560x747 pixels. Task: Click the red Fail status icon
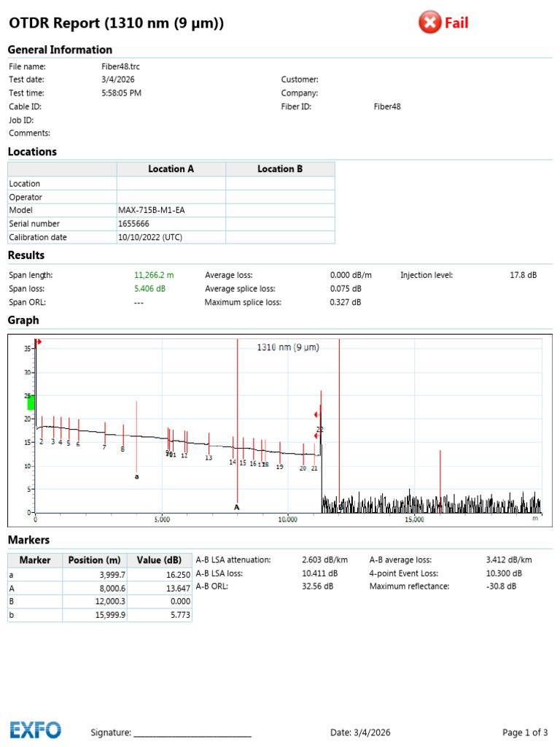coord(429,23)
